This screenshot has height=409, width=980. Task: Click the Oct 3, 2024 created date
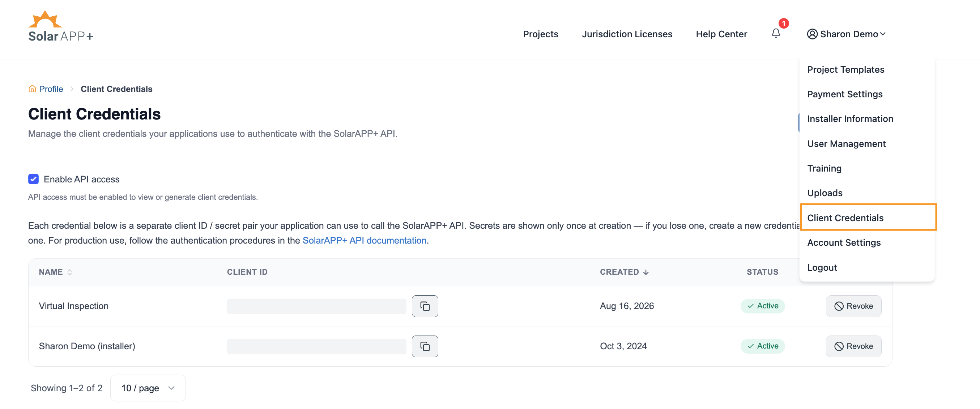(x=623, y=346)
